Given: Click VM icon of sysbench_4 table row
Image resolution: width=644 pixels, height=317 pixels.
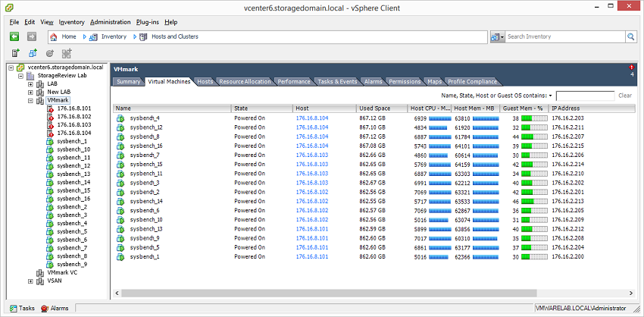Looking at the screenshot, I should [120, 118].
